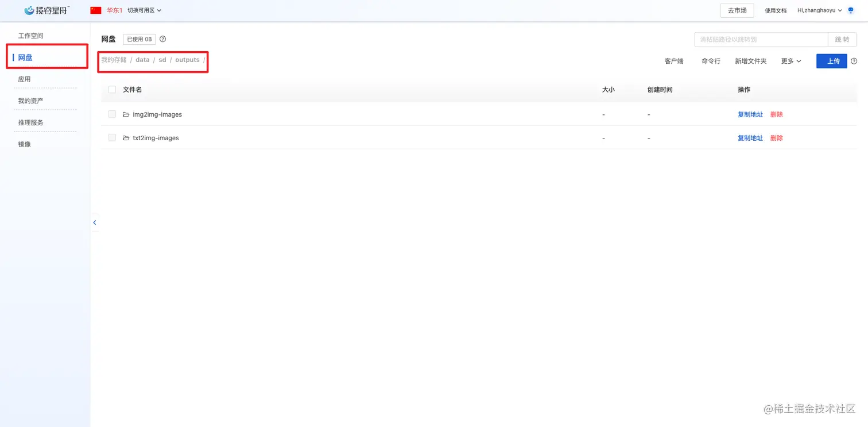This screenshot has width=868, height=427.
Task: Open the txt2img-images folder name
Action: [156, 138]
